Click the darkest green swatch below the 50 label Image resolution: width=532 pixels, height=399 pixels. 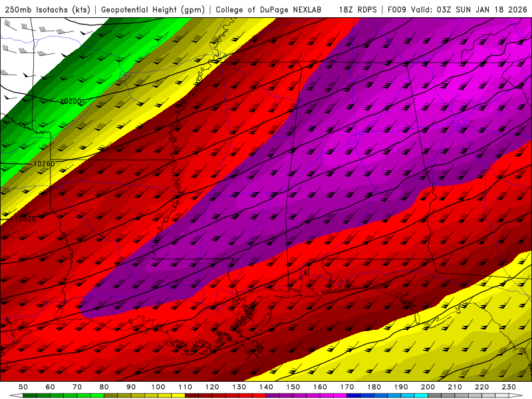click(30, 396)
